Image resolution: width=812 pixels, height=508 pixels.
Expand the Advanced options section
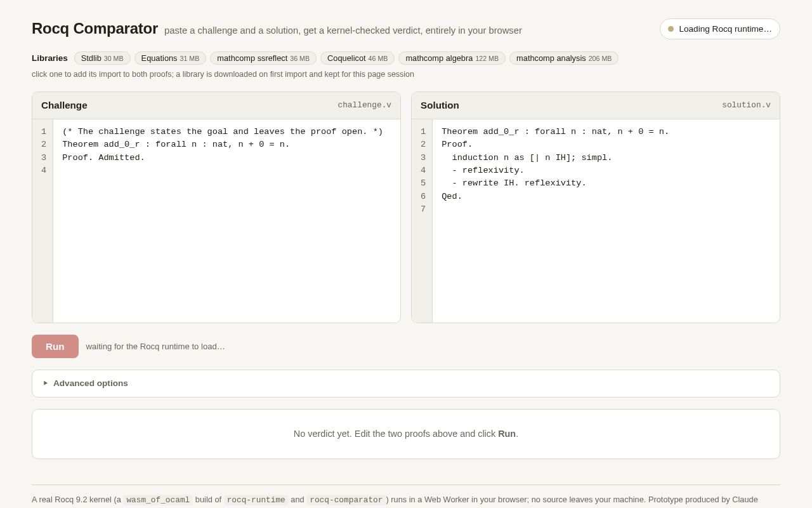(406, 384)
